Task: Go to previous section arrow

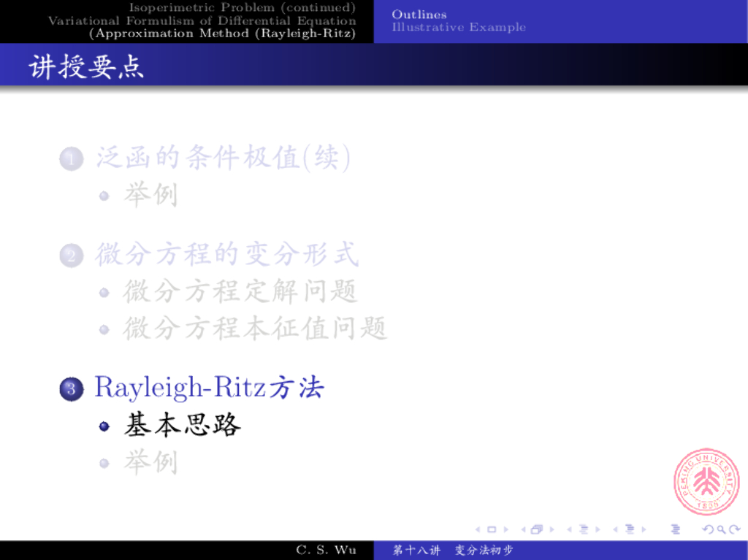Action: click(x=615, y=529)
